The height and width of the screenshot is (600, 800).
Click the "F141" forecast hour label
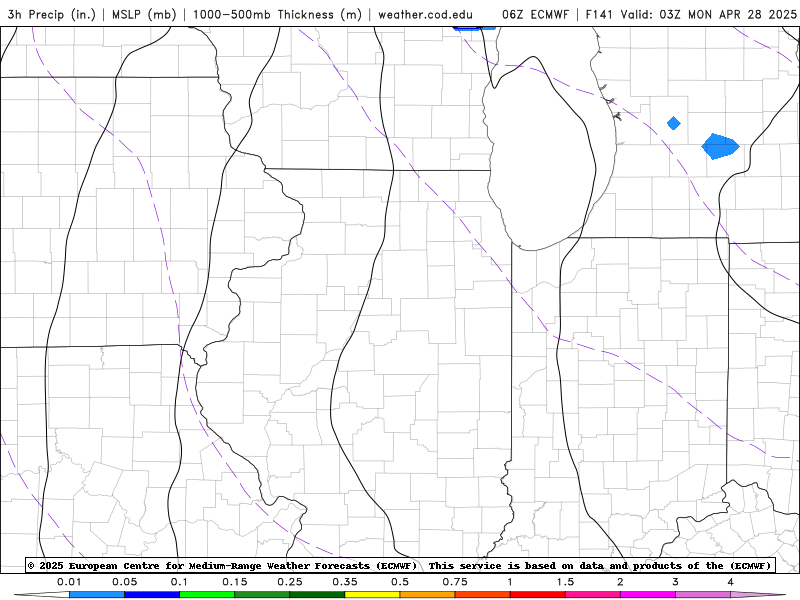tap(599, 14)
